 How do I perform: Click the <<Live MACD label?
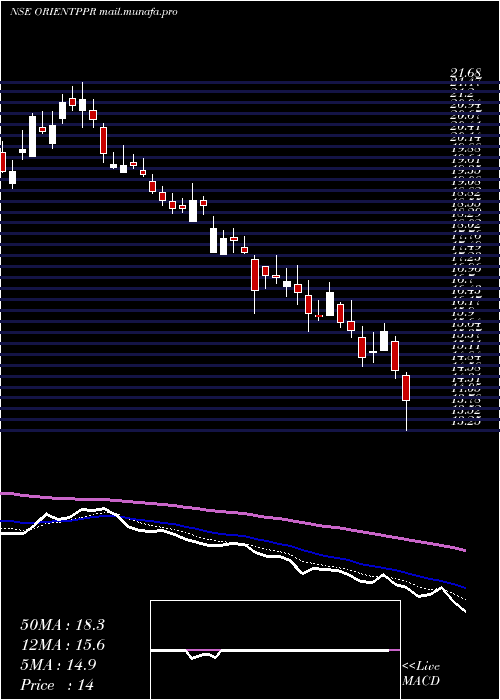(421, 674)
